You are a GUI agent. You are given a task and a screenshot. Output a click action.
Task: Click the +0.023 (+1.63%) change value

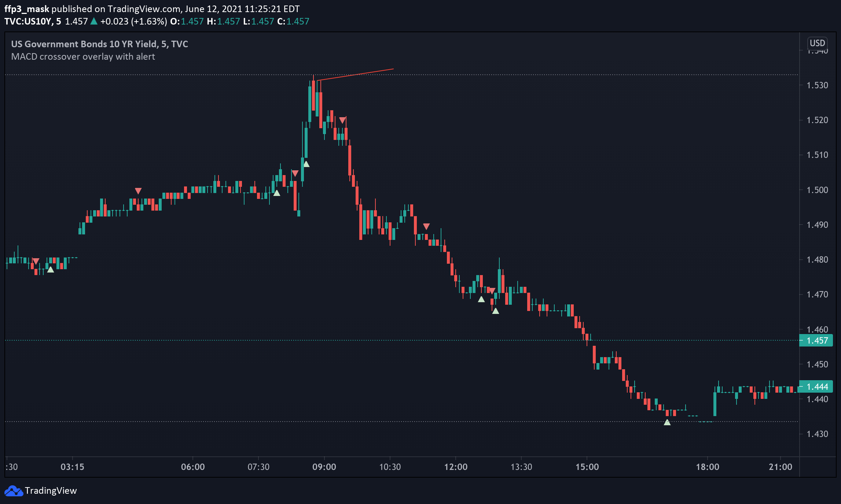pos(134,21)
